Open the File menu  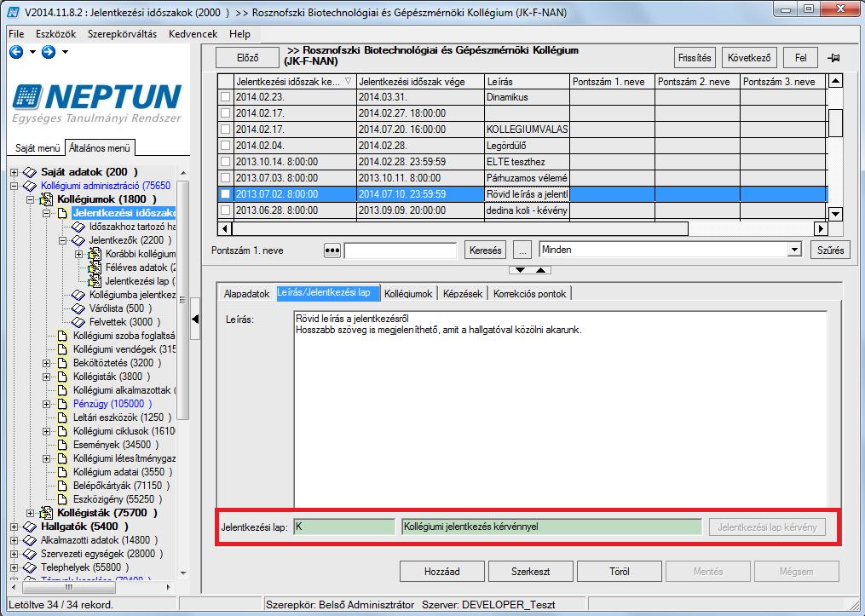click(16, 34)
